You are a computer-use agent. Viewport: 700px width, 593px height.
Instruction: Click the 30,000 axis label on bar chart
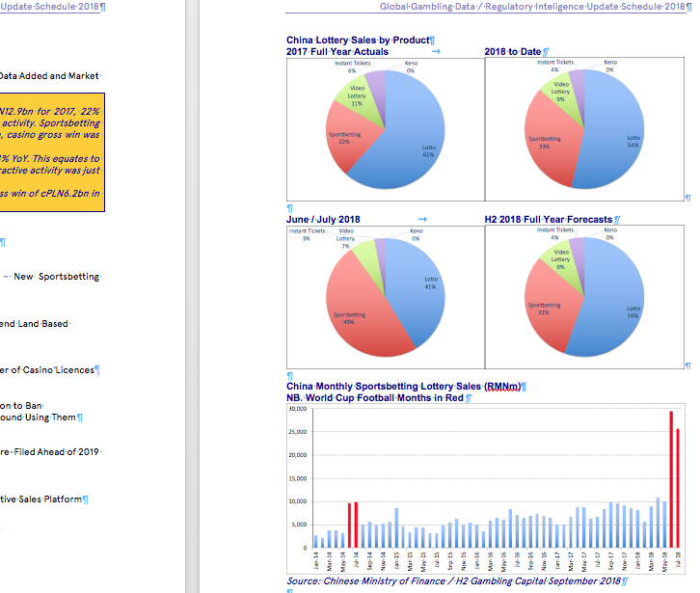click(297, 410)
